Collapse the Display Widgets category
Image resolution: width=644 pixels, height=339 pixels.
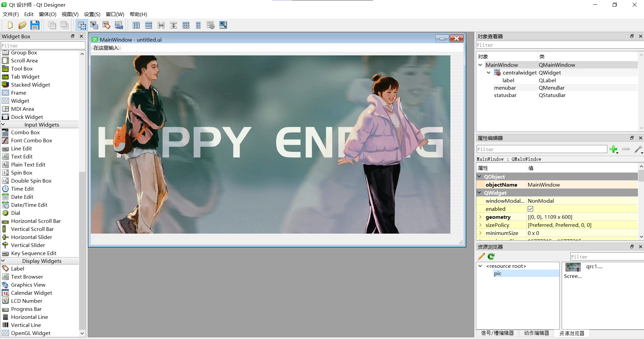click(x=3, y=261)
